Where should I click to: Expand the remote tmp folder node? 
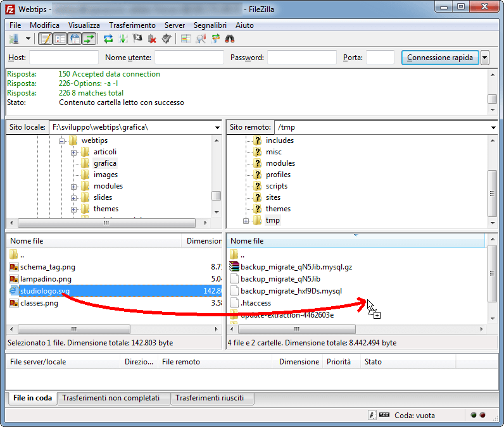tap(246, 221)
